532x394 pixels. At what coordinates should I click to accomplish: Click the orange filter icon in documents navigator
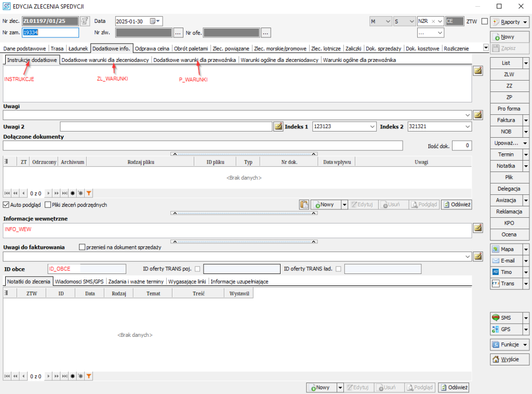89,193
